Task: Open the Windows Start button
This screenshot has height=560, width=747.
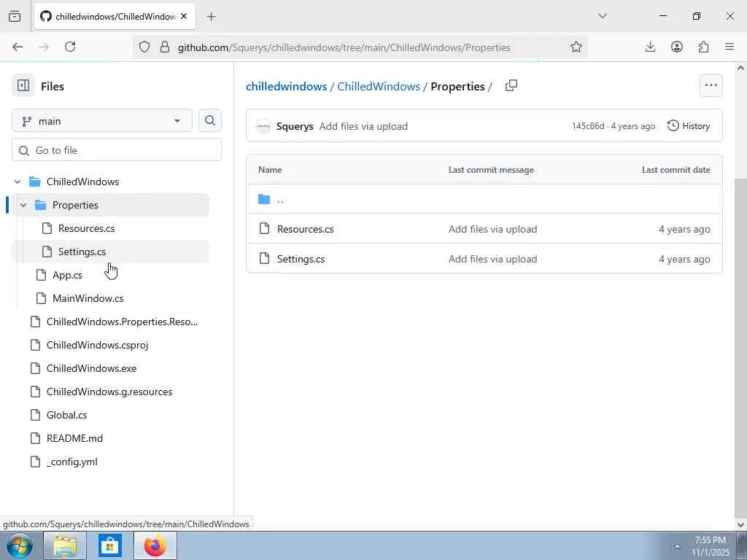Action: pos(19,545)
